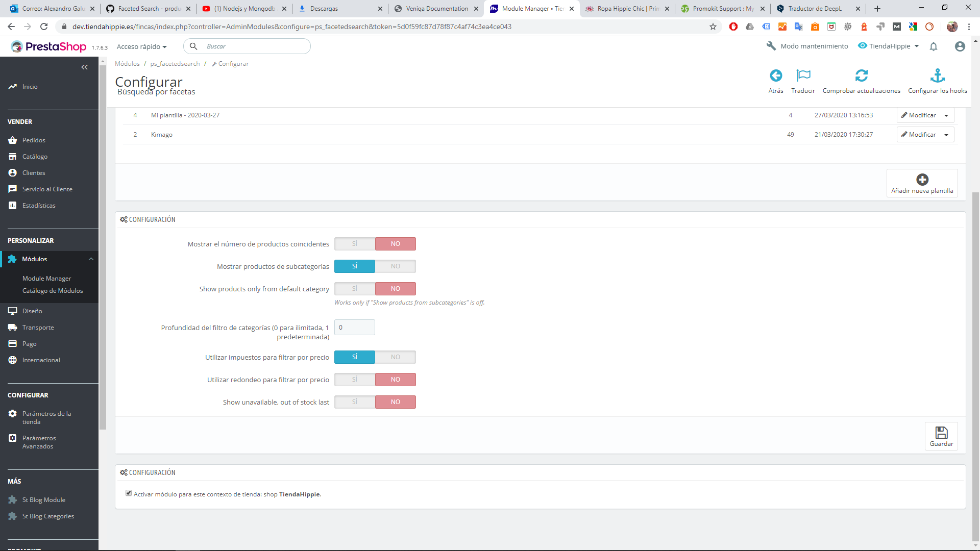Click the Guardar save disk icon
The width and height of the screenshot is (980, 551).
(x=941, y=433)
